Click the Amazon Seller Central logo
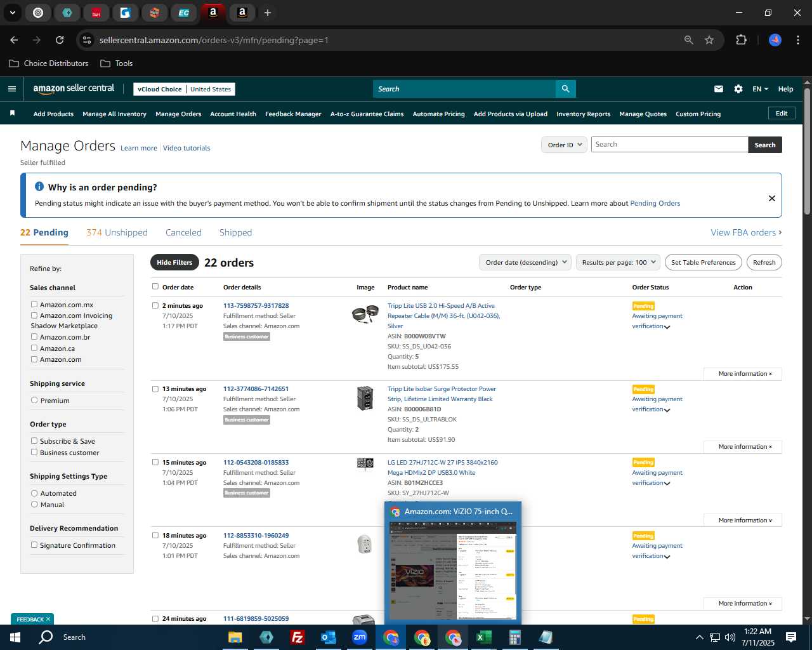Image resolution: width=812 pixels, height=650 pixels. (x=74, y=89)
